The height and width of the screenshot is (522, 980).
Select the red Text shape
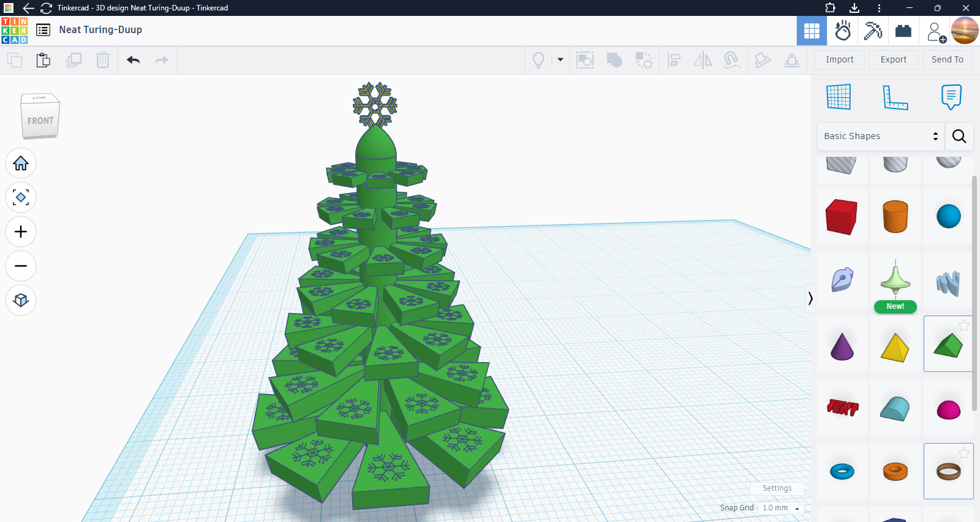click(x=842, y=408)
